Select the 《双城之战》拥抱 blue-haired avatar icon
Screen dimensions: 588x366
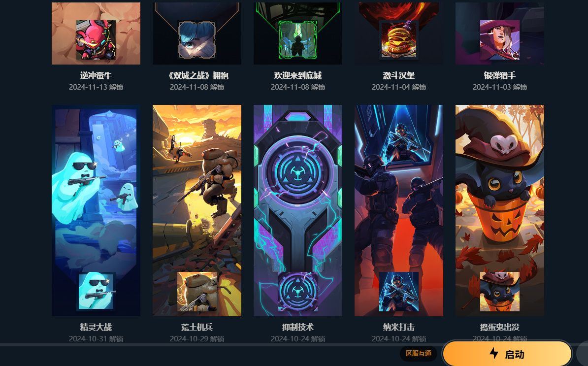(197, 40)
